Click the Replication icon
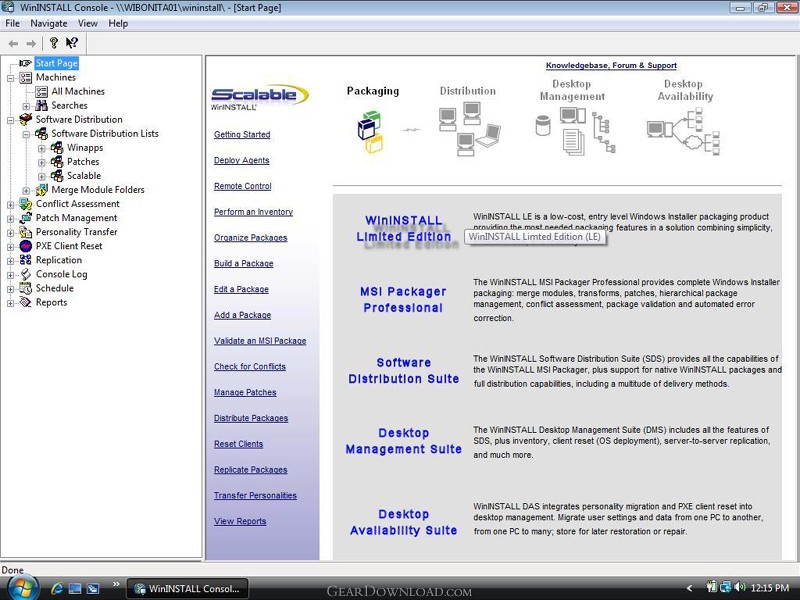Viewport: 800px width, 600px height. click(26, 260)
